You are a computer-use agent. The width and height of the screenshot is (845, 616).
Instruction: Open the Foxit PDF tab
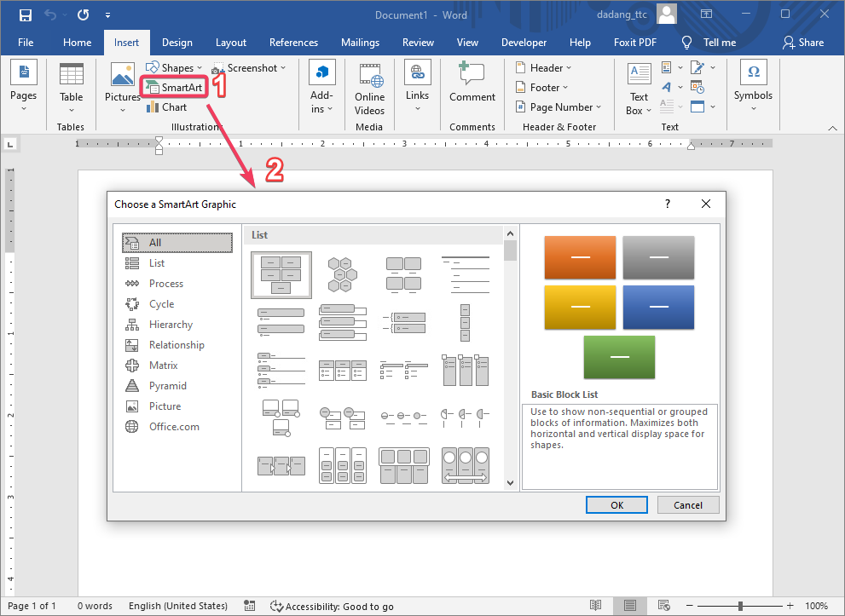coord(634,42)
